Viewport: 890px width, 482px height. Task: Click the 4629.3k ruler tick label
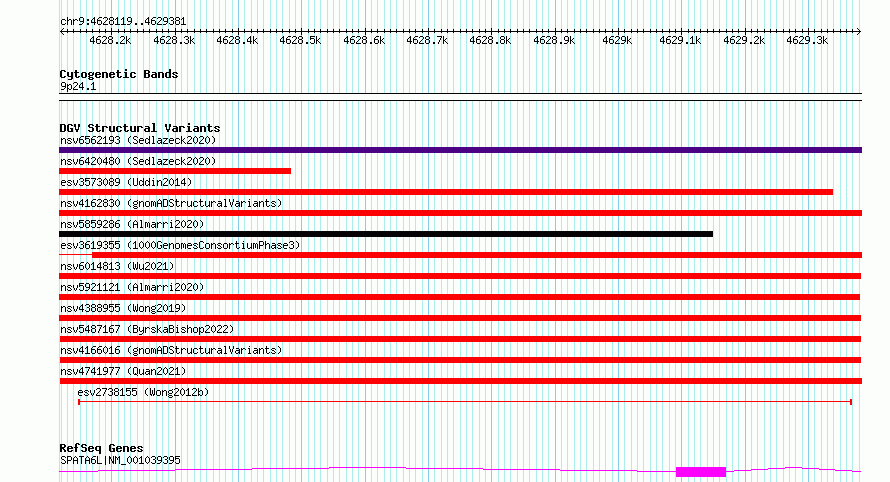[807, 40]
